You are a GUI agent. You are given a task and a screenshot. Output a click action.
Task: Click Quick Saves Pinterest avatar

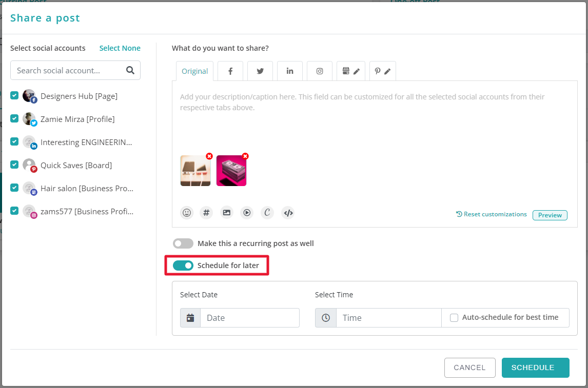pos(29,165)
